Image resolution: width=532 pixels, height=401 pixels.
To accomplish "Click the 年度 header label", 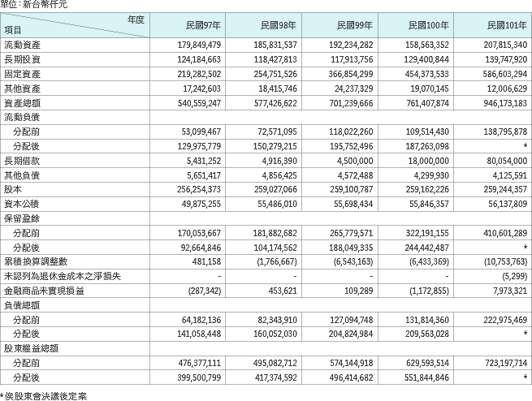I will coord(136,20).
